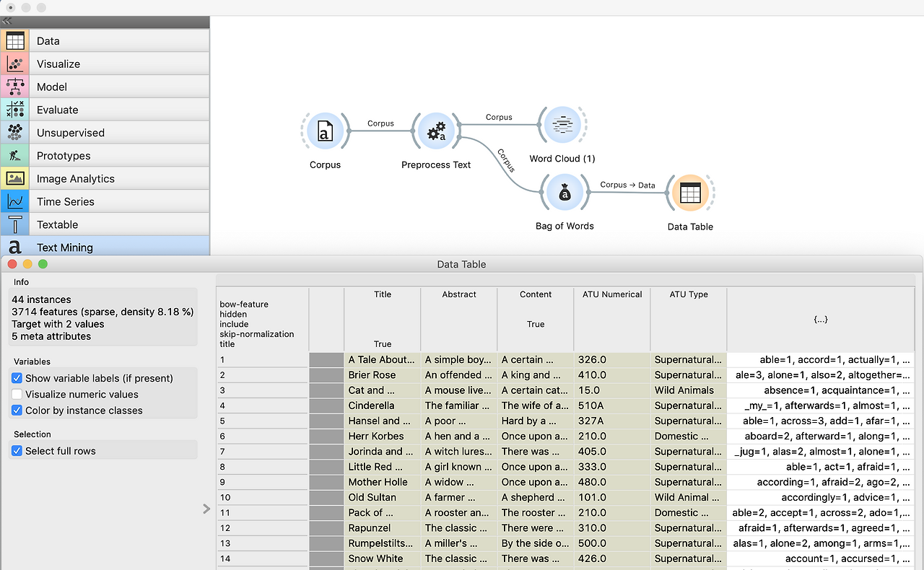Select the Word Cloud (1) widget
This screenshot has height=570, width=924.
(x=562, y=125)
